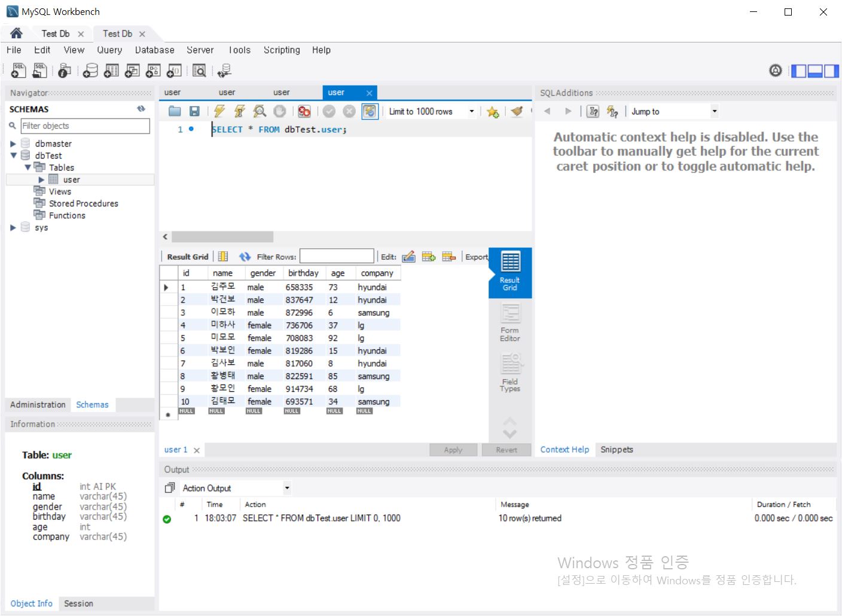Open the Server menu

200,50
